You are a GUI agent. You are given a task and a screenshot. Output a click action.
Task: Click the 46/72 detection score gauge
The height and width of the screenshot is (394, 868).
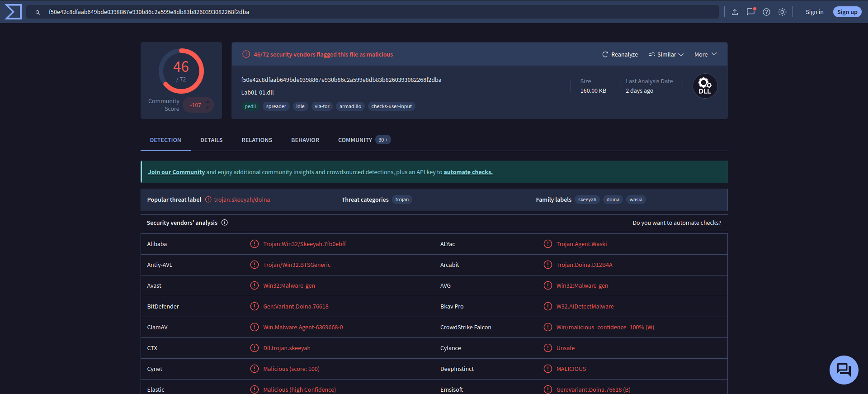[x=181, y=71]
